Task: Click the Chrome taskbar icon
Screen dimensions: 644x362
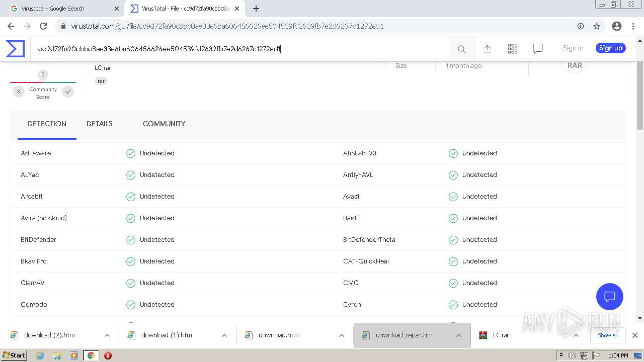Action: 91,355
